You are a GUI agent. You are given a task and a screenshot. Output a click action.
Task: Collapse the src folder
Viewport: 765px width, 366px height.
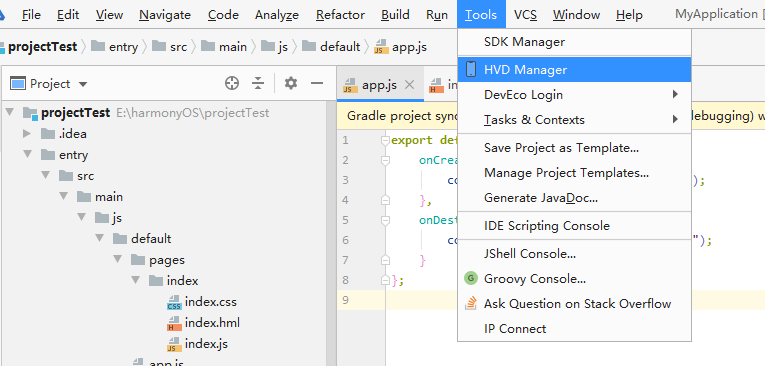[46, 175]
